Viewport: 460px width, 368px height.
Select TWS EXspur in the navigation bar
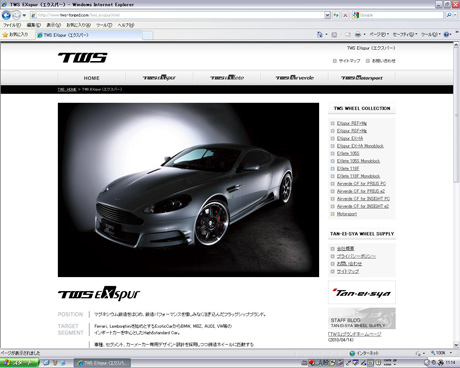(x=159, y=78)
